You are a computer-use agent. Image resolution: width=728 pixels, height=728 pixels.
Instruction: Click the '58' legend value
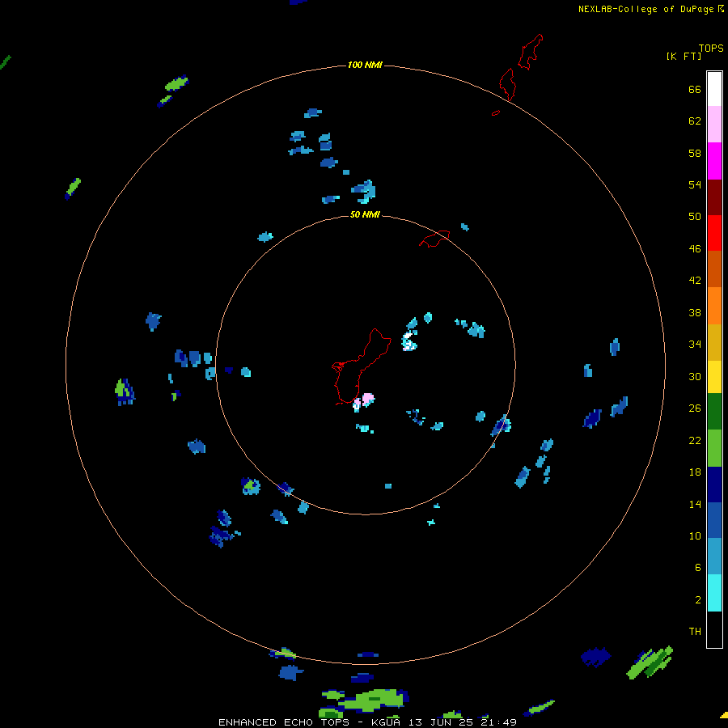tap(695, 153)
